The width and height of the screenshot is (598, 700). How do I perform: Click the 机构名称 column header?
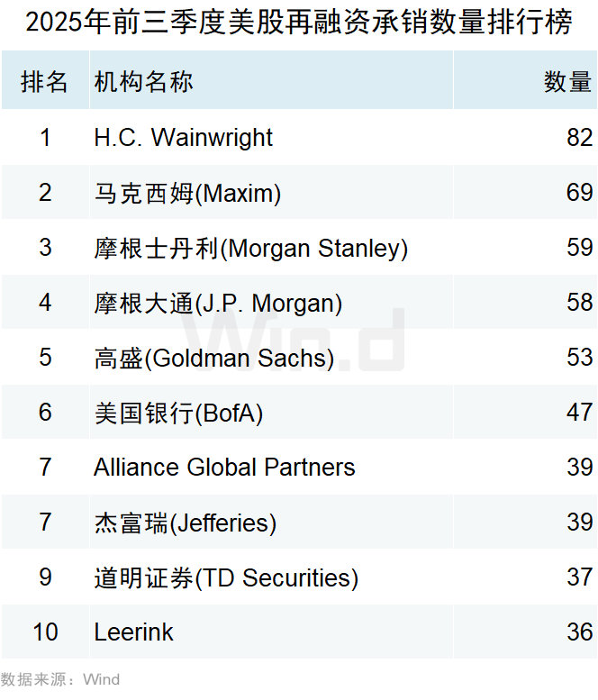pos(144,82)
